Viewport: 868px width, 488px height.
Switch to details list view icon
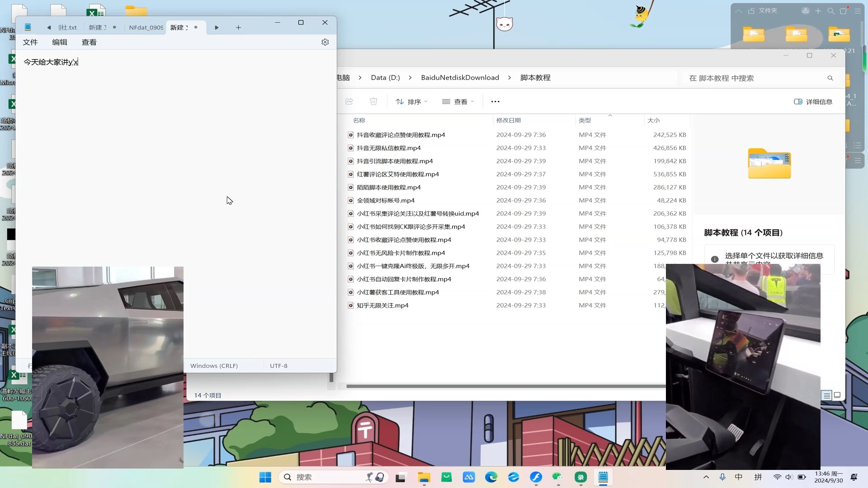[x=826, y=395]
